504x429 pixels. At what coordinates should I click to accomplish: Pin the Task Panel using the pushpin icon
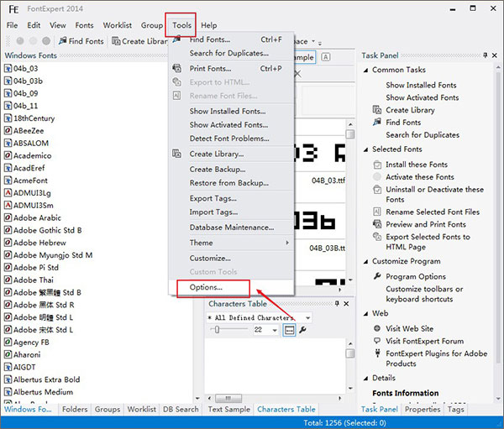[486, 55]
